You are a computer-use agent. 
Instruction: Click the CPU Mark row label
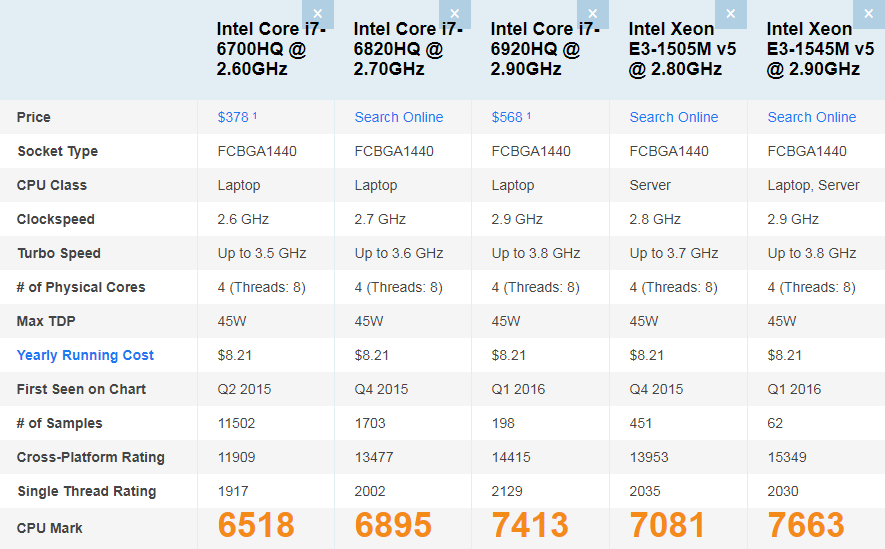pos(50,528)
